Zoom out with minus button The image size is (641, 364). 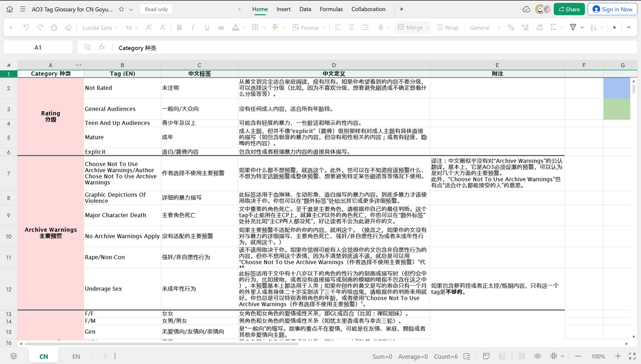coord(577,356)
